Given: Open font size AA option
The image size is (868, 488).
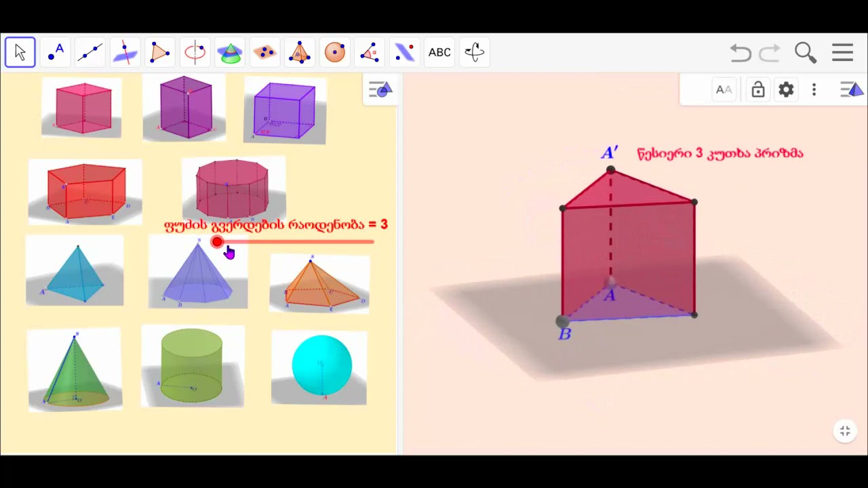Looking at the screenshot, I should click(724, 89).
